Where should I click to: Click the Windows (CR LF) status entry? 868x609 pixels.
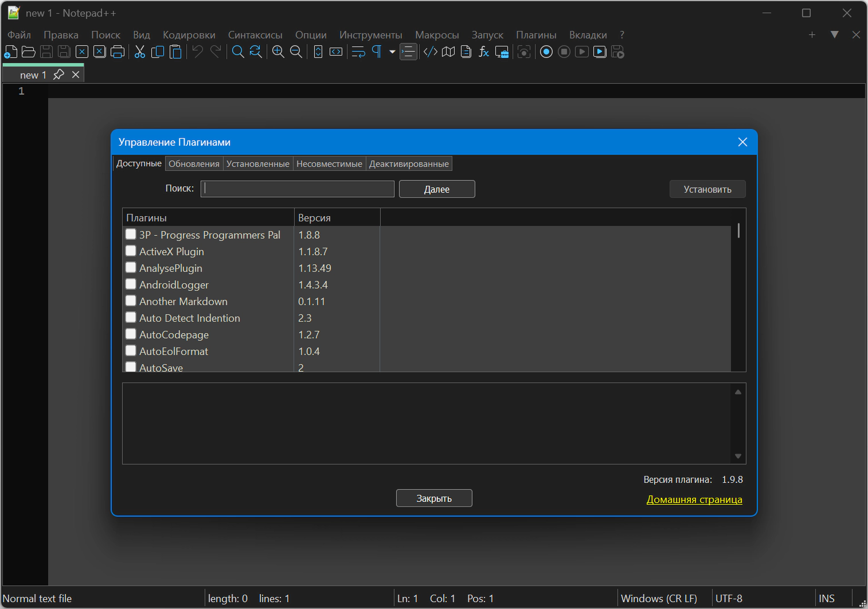659,599
